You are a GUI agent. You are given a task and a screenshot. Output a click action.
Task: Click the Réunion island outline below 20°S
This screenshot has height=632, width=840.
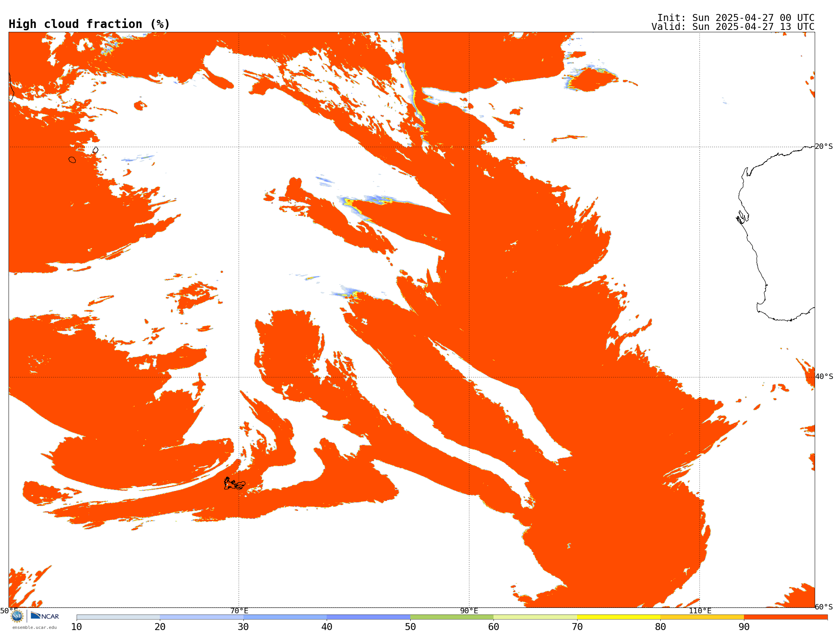[72, 160]
